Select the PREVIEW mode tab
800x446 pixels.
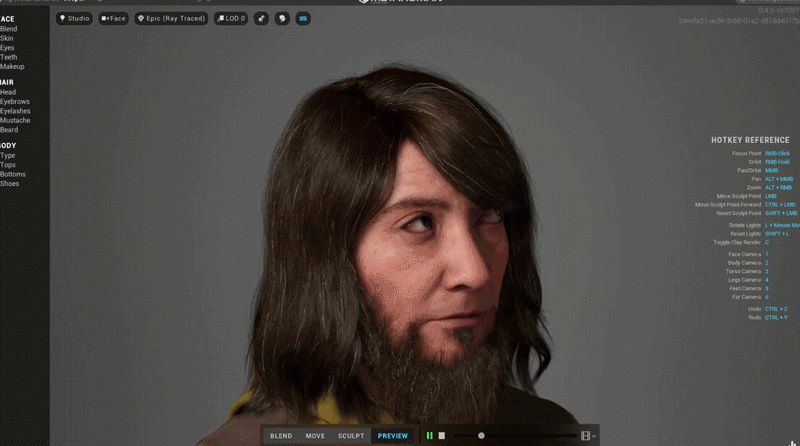[393, 436]
